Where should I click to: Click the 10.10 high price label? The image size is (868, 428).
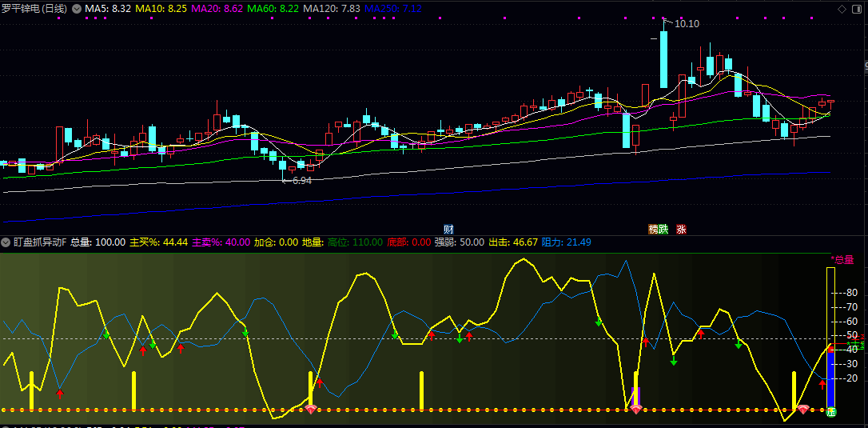pos(687,24)
